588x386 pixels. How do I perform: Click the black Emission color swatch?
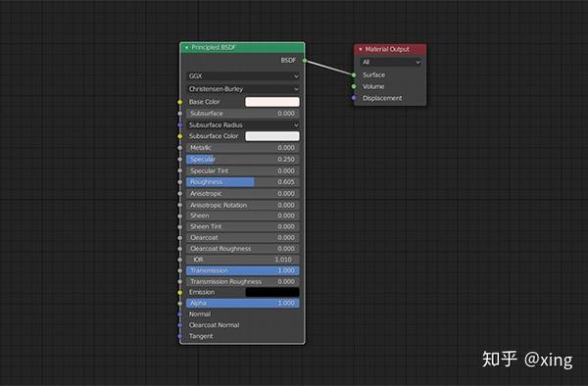point(272,292)
